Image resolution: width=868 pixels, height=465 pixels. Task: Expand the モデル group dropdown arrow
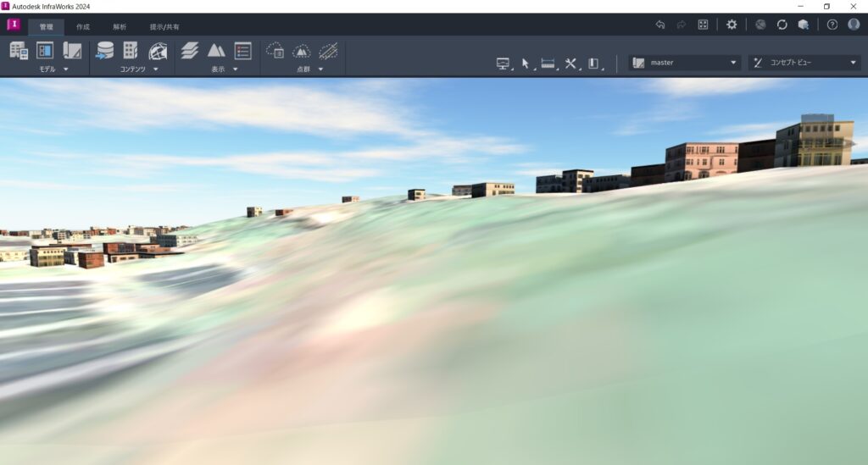pyautogui.click(x=66, y=69)
